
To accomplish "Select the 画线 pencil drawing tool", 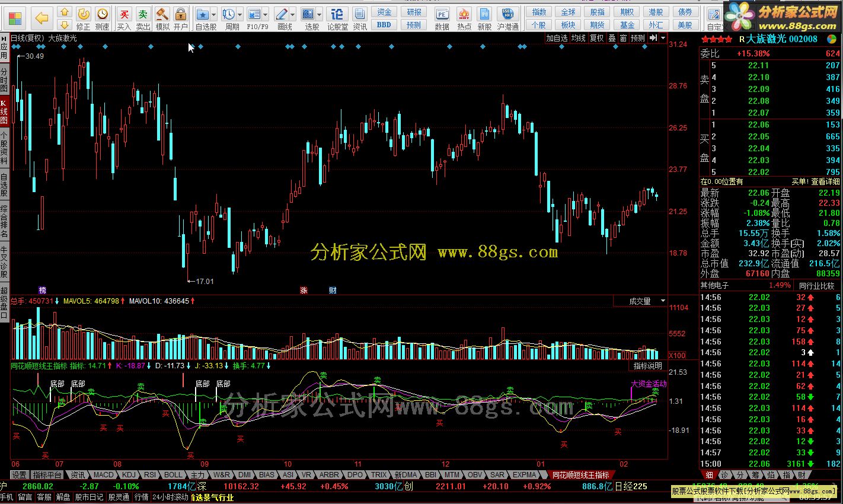I will [x=282, y=14].
